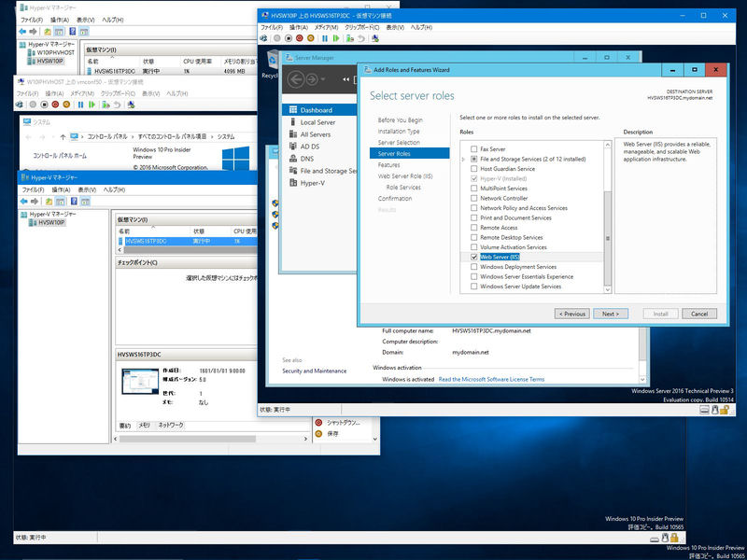Image resolution: width=747 pixels, height=560 pixels.
Task: Expand File and Storage Services role
Action: tap(464, 159)
